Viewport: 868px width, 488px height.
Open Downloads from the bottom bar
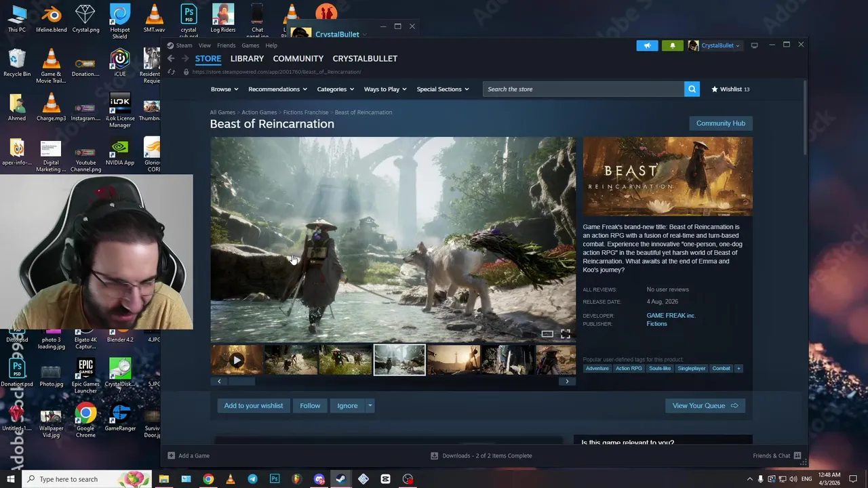click(481, 455)
